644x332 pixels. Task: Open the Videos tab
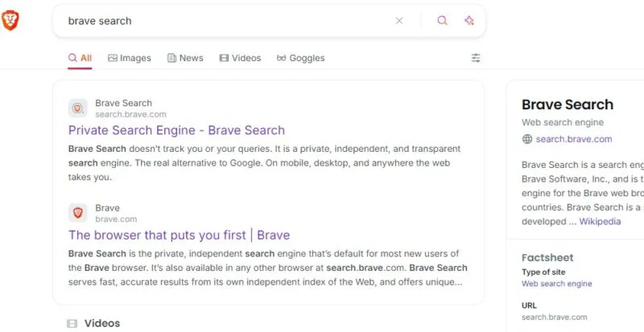click(240, 58)
